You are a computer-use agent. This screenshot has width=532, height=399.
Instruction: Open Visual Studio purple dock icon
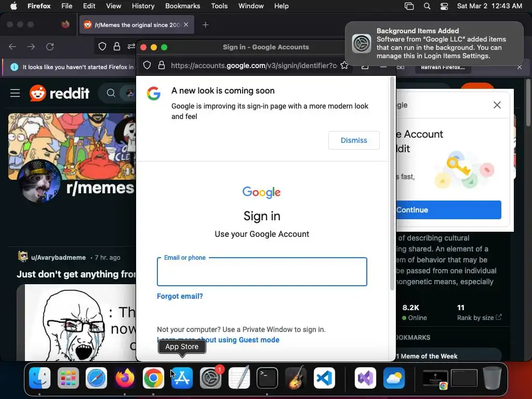coord(365,378)
